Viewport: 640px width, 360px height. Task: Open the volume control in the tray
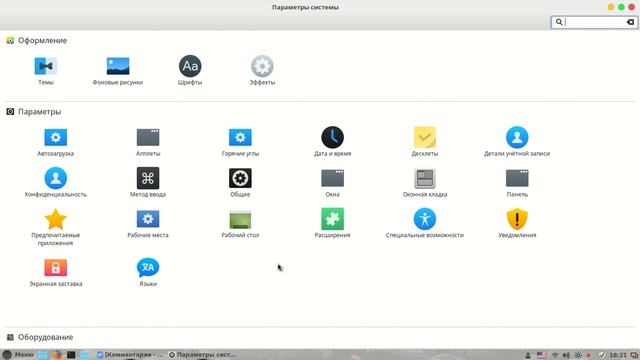(x=566, y=355)
